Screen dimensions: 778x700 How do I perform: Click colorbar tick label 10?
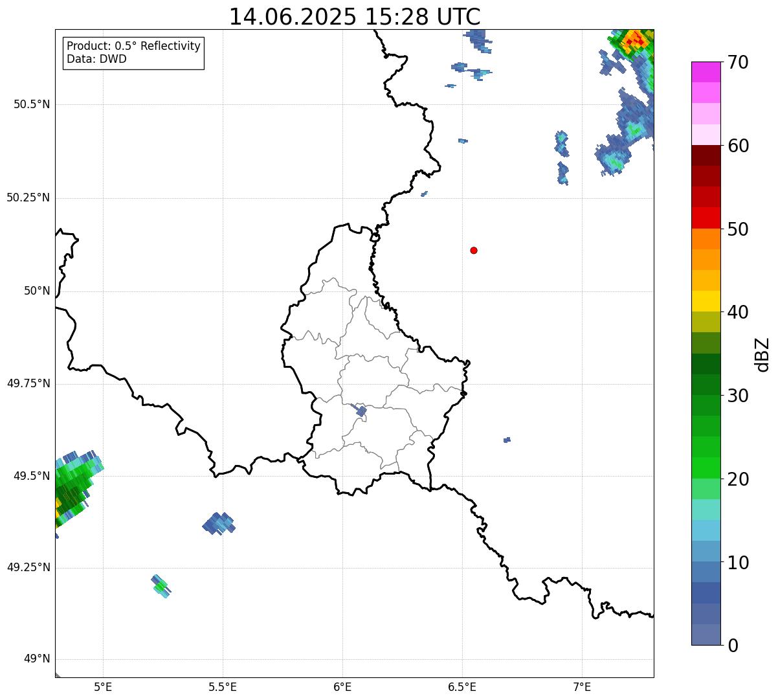click(738, 563)
